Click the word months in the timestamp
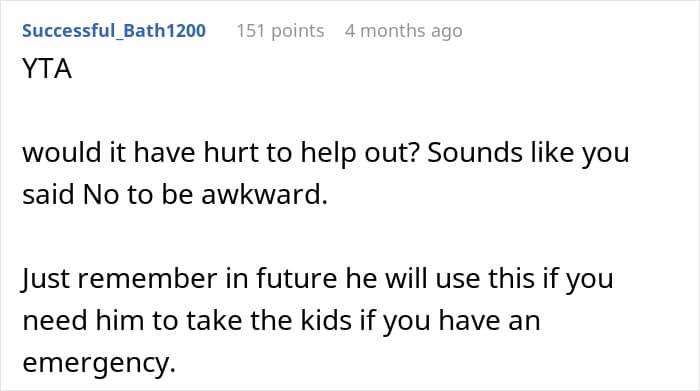 (x=393, y=31)
